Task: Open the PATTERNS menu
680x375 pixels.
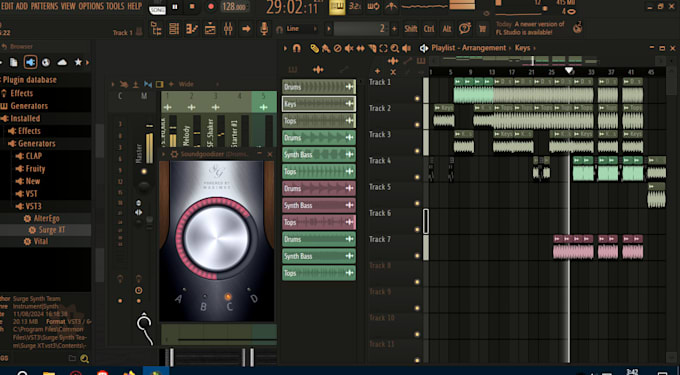Action: click(44, 6)
